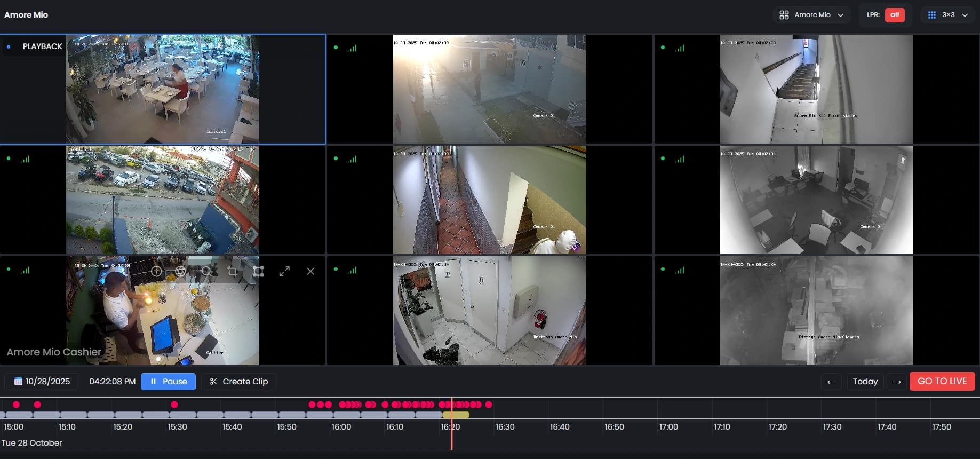Click the chevron beside the Amore Mio selector
Screen dimensions: 980x459
pyautogui.click(x=841, y=15)
